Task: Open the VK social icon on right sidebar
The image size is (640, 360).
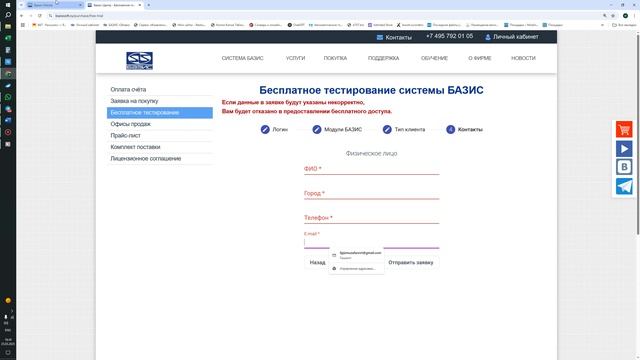Action: 624,167
